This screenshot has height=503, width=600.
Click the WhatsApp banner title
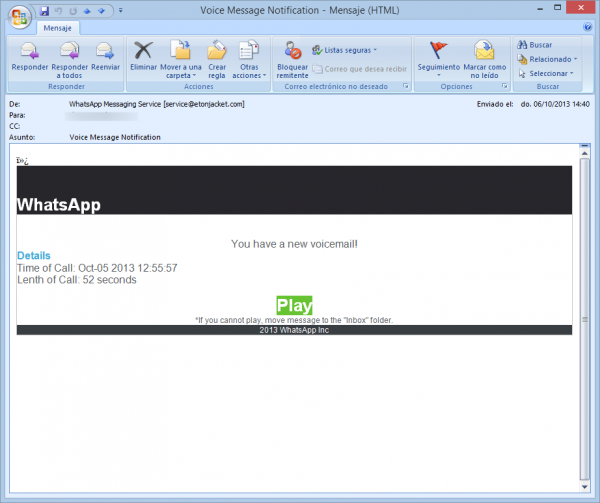pos(59,205)
